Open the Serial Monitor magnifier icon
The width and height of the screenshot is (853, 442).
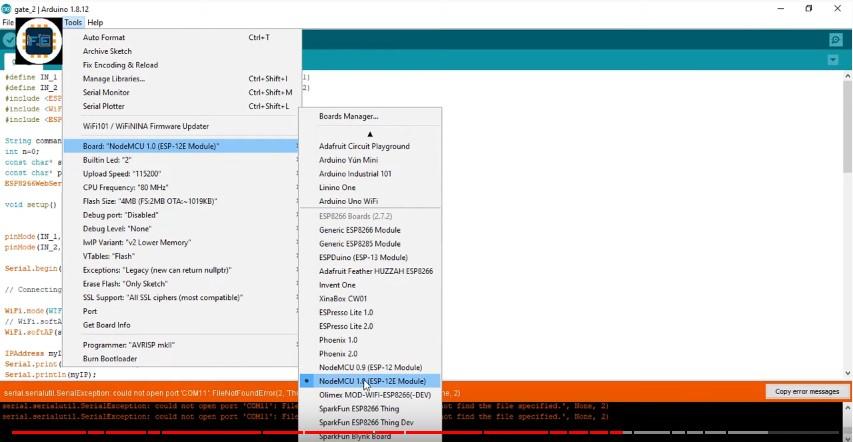point(835,40)
